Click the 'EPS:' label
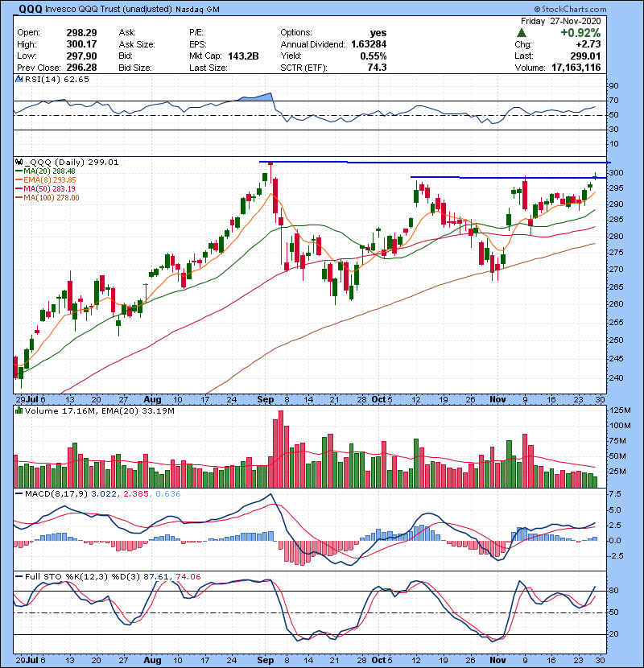 coord(198,44)
